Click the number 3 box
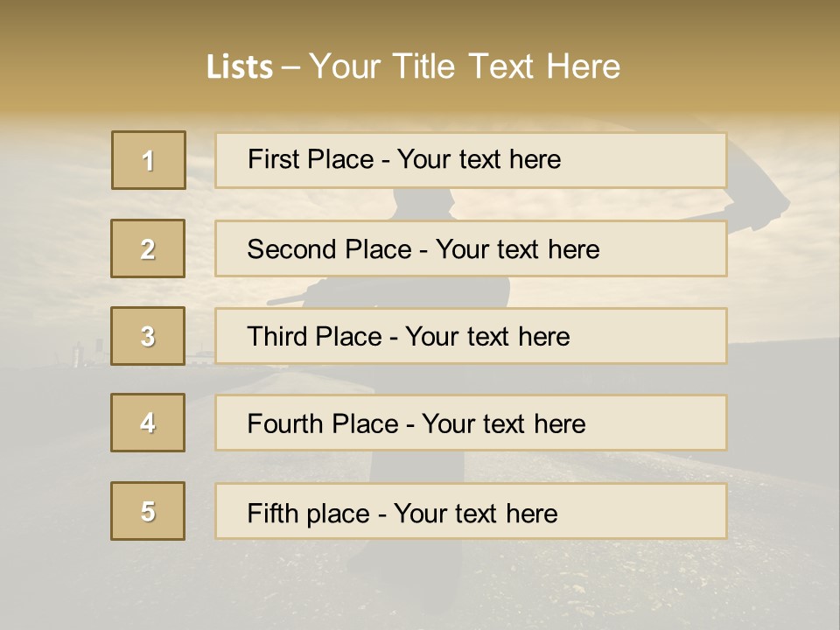The width and height of the screenshot is (840, 630). point(148,336)
